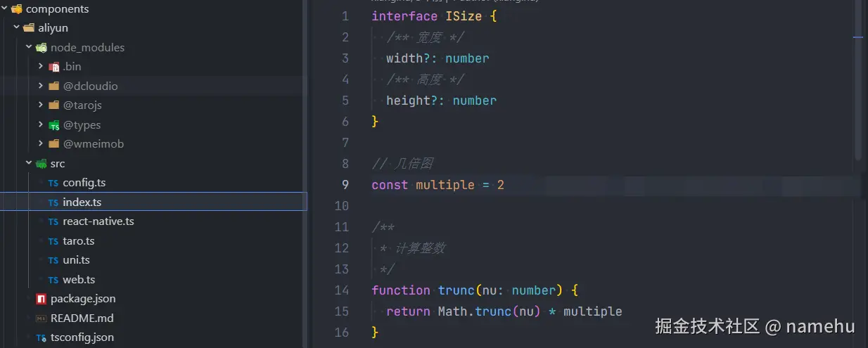Click the aliyun folder icon
The width and height of the screenshot is (868, 348).
coord(29,28)
